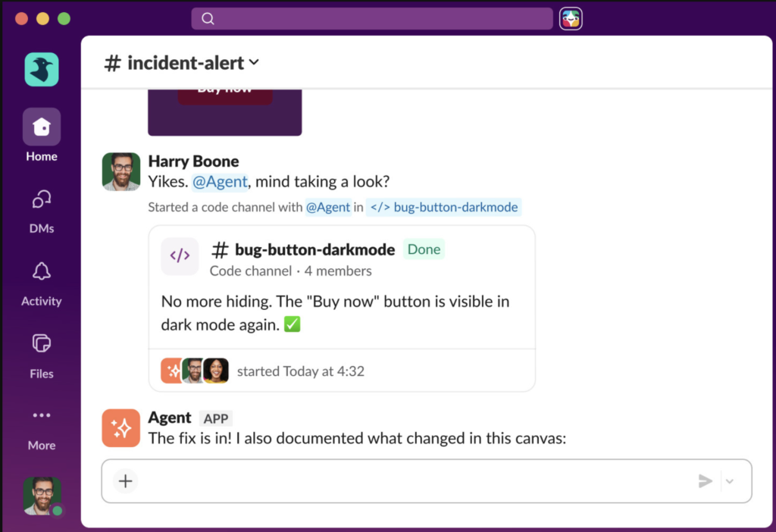Click the send message arrow
Screen dimensions: 776x532
click(706, 481)
